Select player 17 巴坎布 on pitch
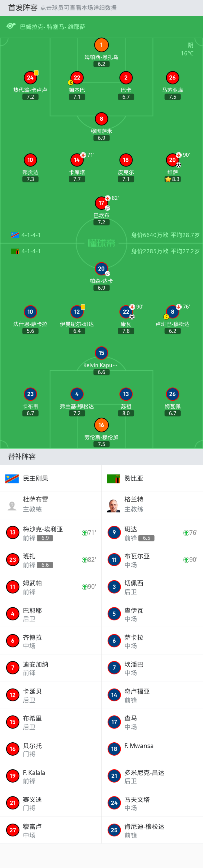The width and height of the screenshot is (203, 868). (x=101, y=203)
